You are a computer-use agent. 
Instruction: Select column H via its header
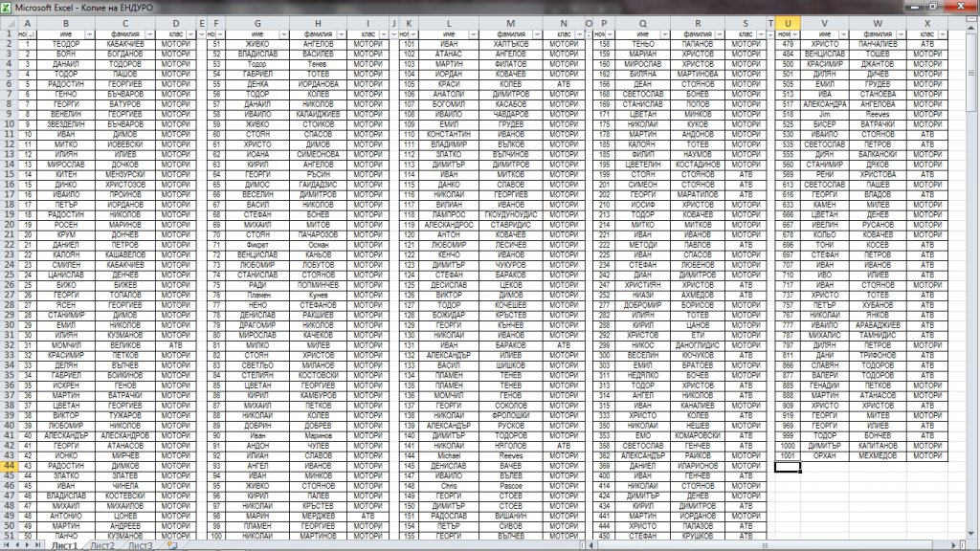318,23
